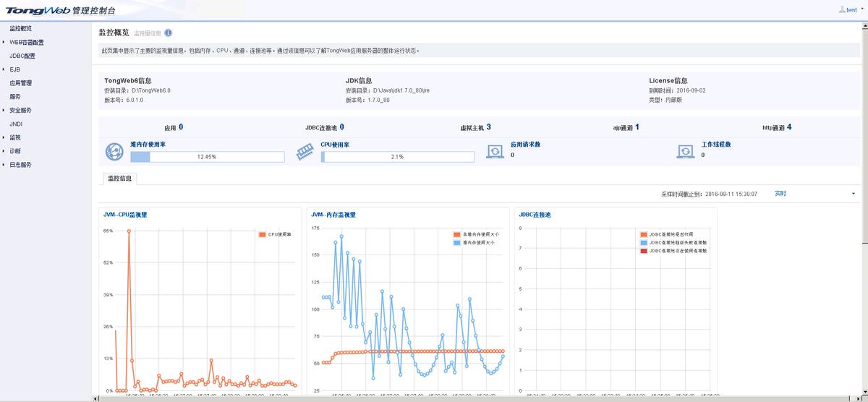868x402 pixels.
Task: Toggle blue heap memory legend entry
Action: tap(475, 243)
